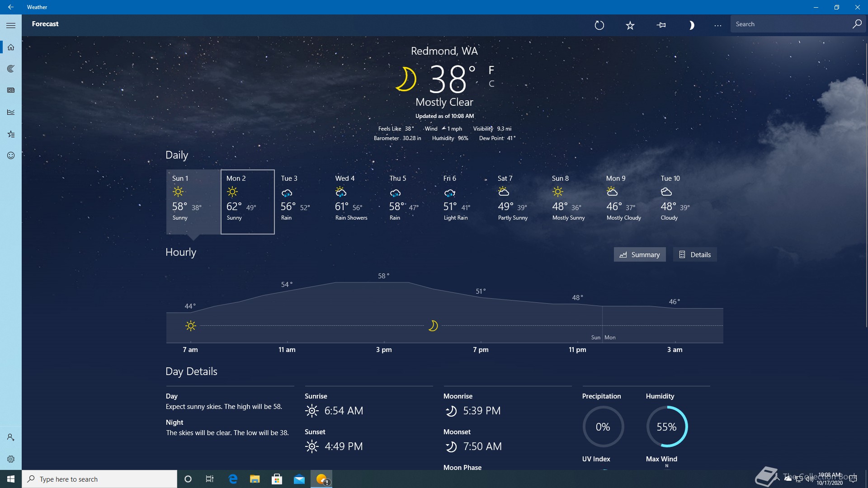Open Settings gear in the sidebar

tap(11, 459)
